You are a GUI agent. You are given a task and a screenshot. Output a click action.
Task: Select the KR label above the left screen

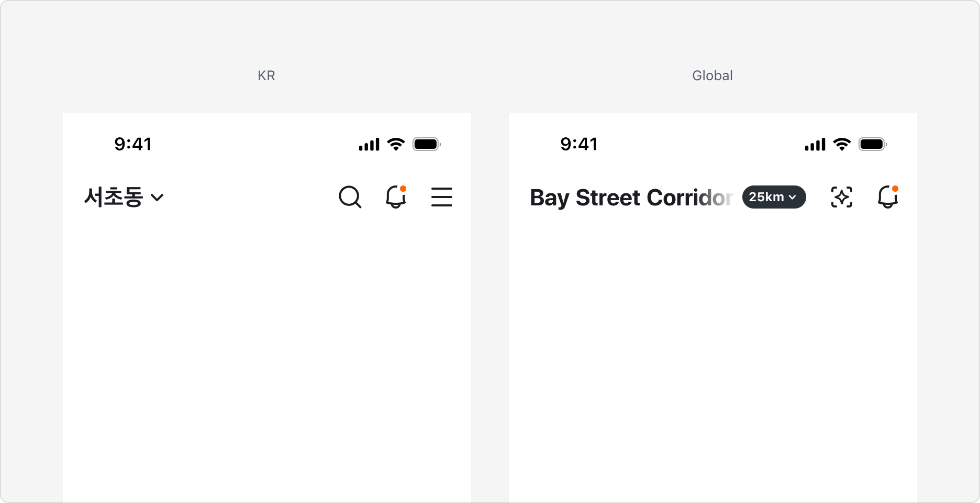click(x=266, y=76)
